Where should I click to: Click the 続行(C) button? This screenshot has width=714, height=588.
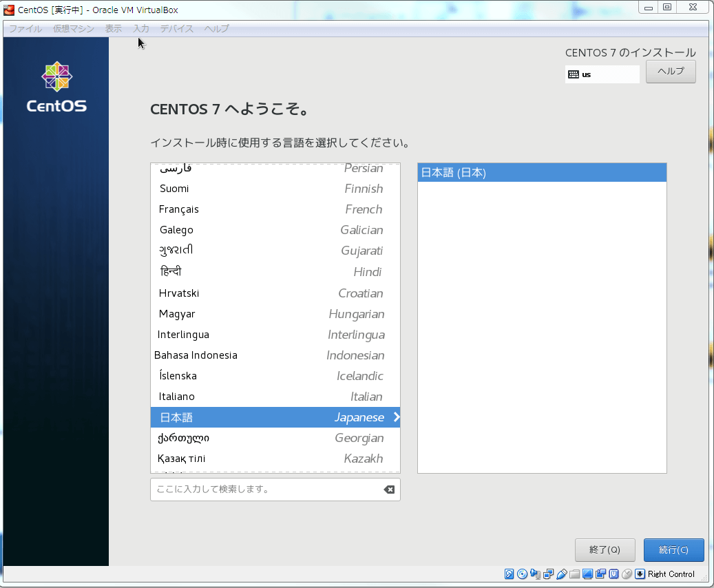[673, 550]
